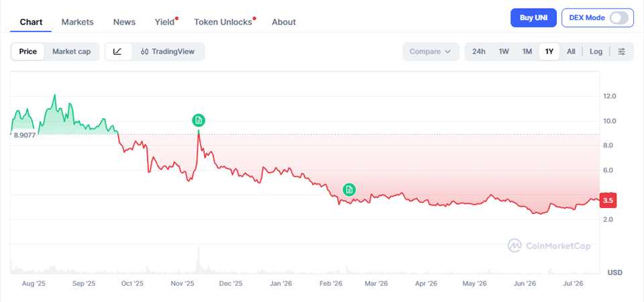Open the Chart tab

(x=32, y=22)
